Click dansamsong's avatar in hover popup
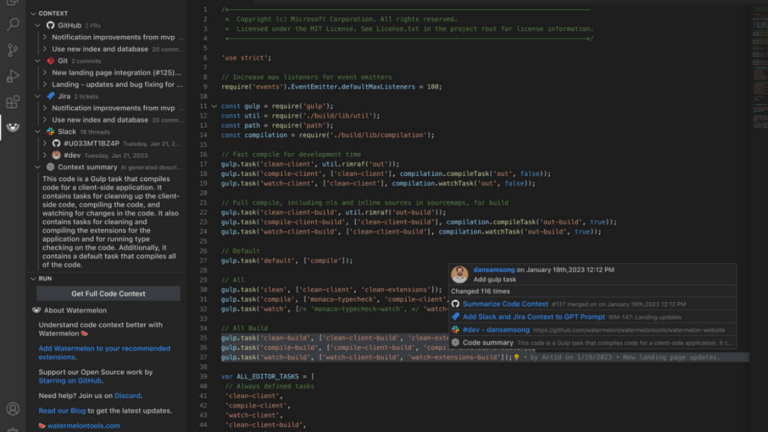Screen dimensions: 768x432 tap(459, 274)
